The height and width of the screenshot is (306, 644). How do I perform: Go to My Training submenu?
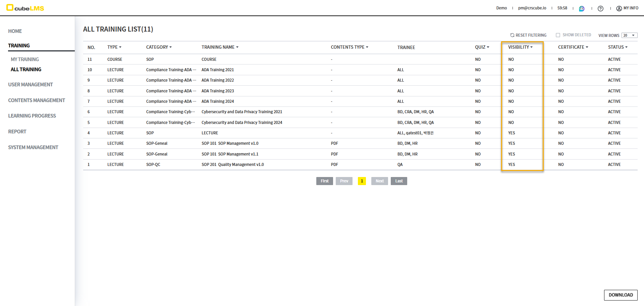click(25, 59)
